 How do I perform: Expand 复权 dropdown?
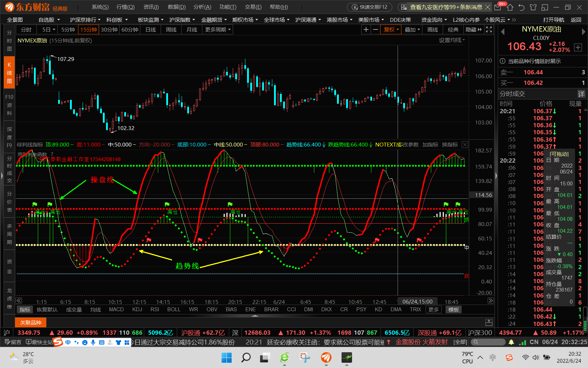[391, 30]
